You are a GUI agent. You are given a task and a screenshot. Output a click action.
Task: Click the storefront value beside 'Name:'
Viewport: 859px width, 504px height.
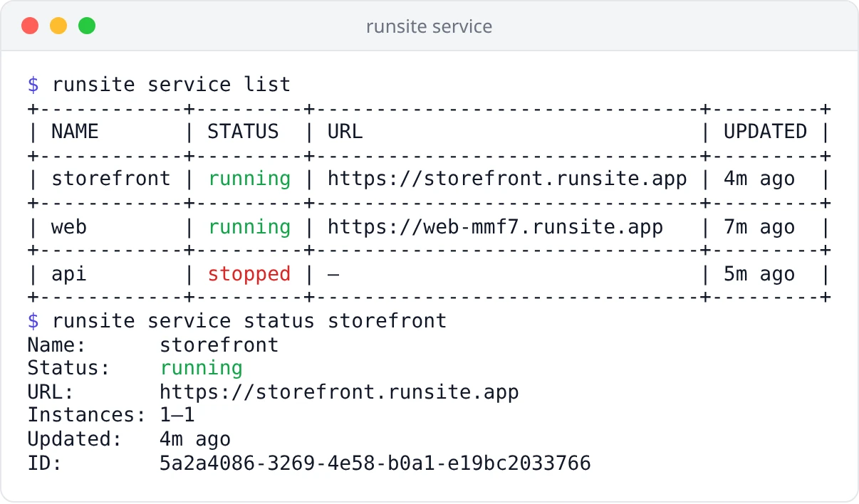219,345
